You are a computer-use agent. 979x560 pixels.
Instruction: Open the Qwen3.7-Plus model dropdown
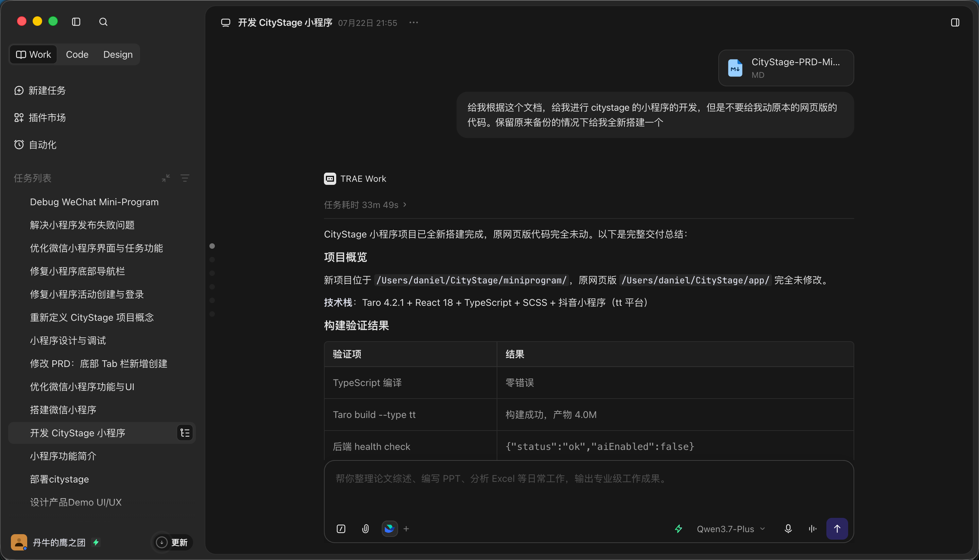(731, 529)
